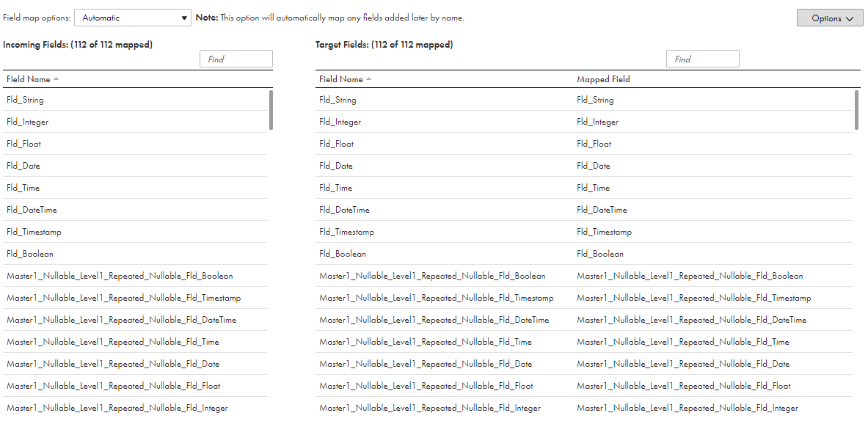Click the Target Fields Find box
Screen dimensions: 868x435
click(702, 59)
